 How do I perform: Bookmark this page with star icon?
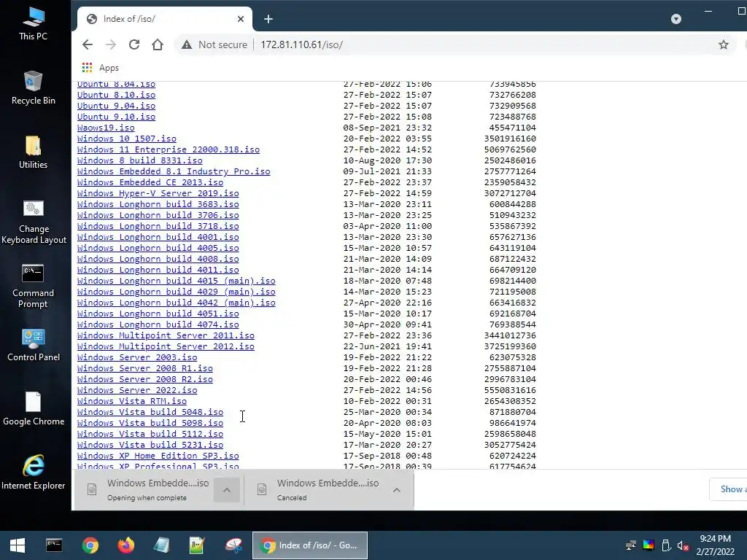point(723,44)
